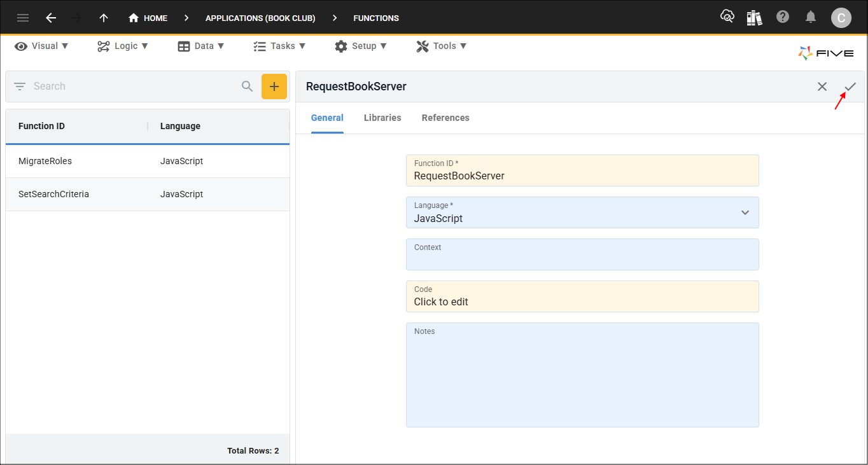Viewport: 868px width, 465px height.
Task: Cancel editing with the X icon
Action: pos(822,87)
